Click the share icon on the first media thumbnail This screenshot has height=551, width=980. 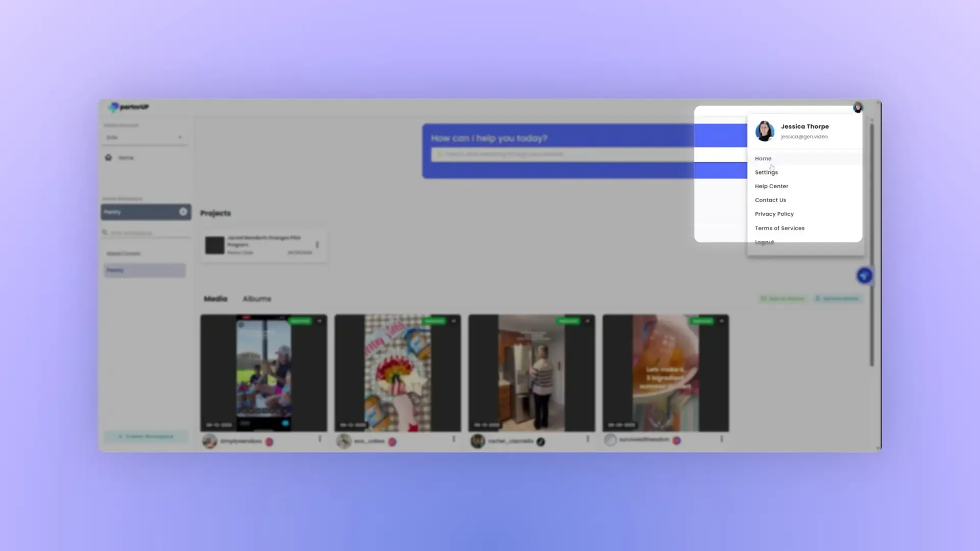click(320, 321)
